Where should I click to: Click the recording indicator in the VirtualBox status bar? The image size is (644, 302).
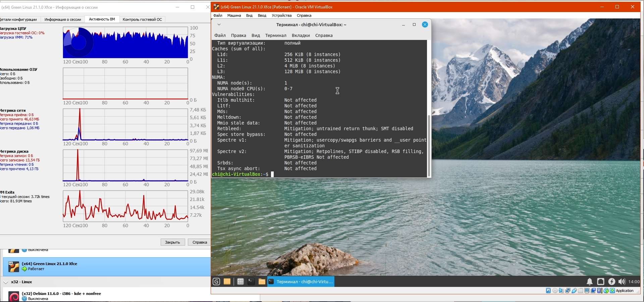[593, 291]
